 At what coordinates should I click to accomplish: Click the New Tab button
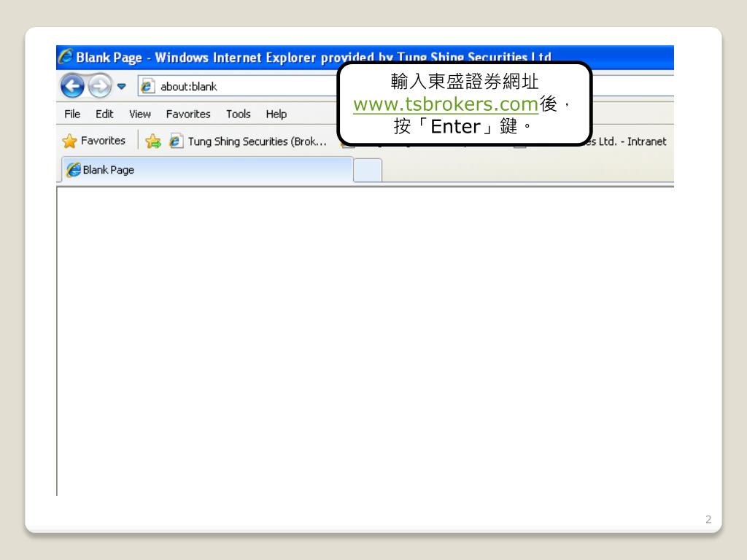tap(368, 171)
